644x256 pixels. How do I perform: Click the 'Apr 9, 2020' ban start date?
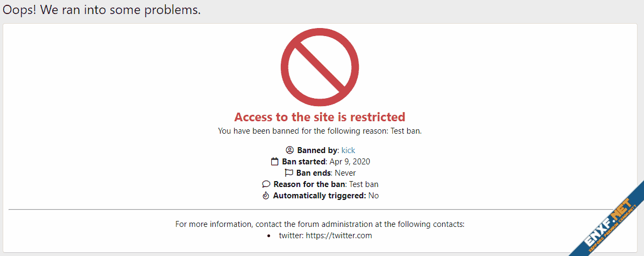coord(350,162)
